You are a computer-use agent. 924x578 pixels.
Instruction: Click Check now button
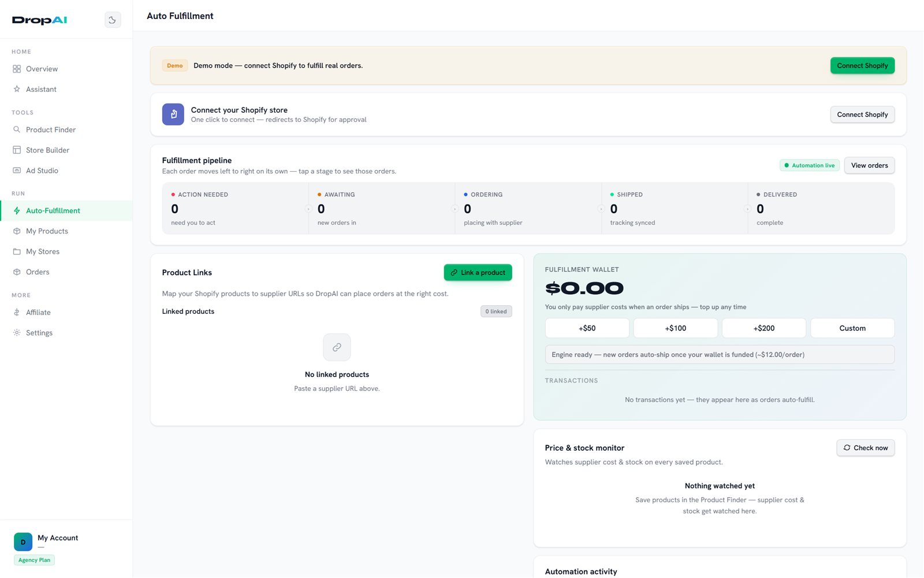tap(865, 448)
